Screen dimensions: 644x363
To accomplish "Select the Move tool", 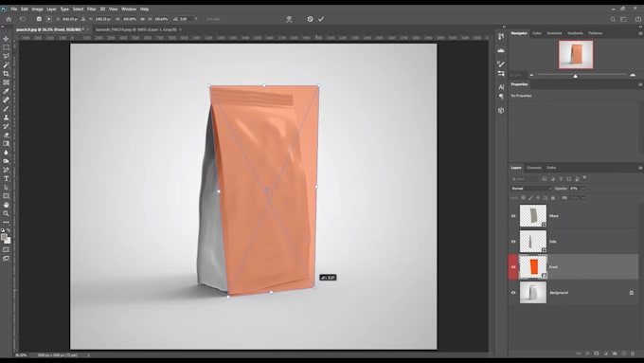I will (6, 39).
